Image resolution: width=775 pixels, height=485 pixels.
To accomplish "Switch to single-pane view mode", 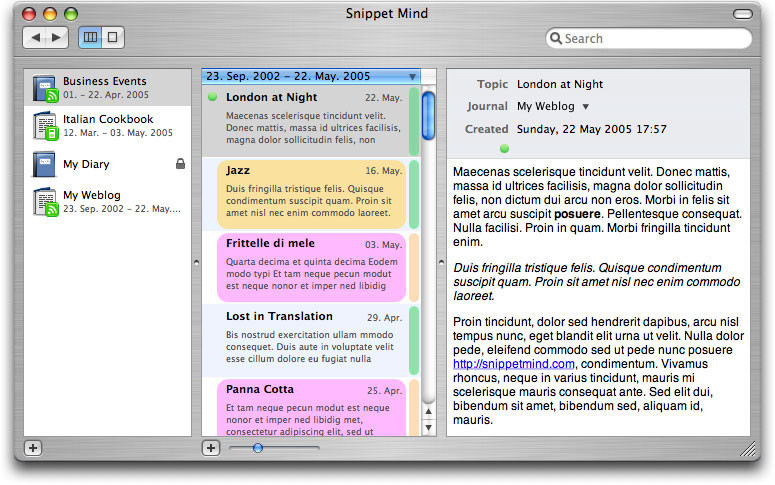I will (x=113, y=37).
